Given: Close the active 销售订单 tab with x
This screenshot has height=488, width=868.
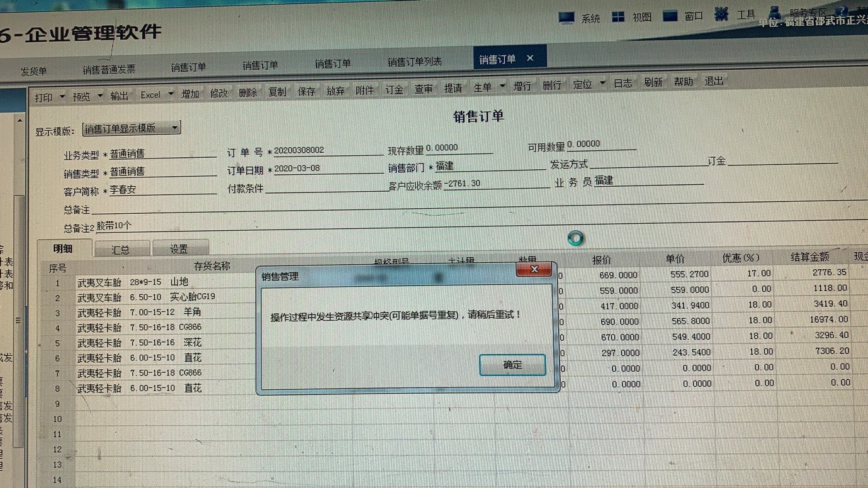Looking at the screenshot, I should tap(530, 58).
